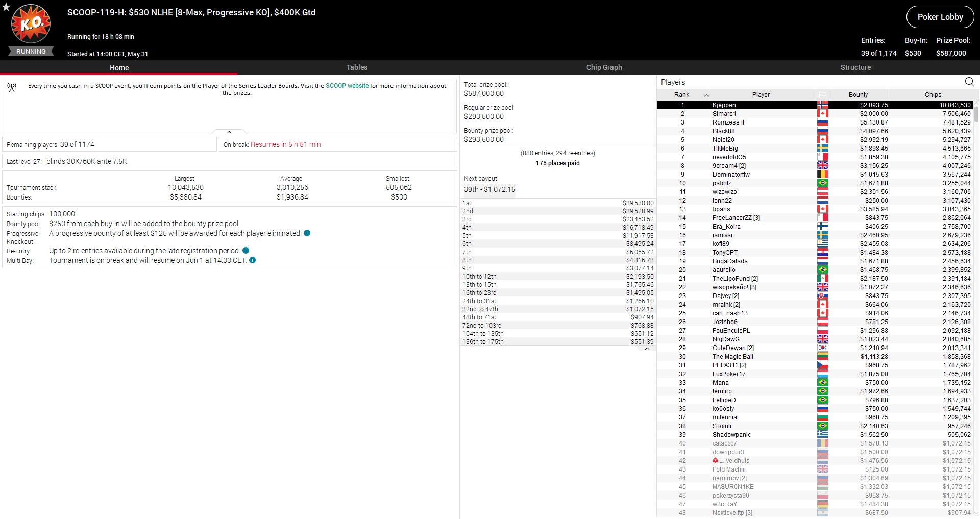The image size is (980, 519).
Task: Open the Progressive Knockout info icon
Action: [x=307, y=233]
